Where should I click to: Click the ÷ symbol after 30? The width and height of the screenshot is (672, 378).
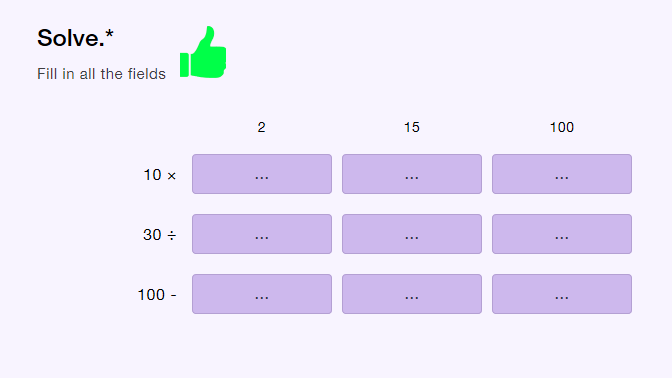pos(171,235)
